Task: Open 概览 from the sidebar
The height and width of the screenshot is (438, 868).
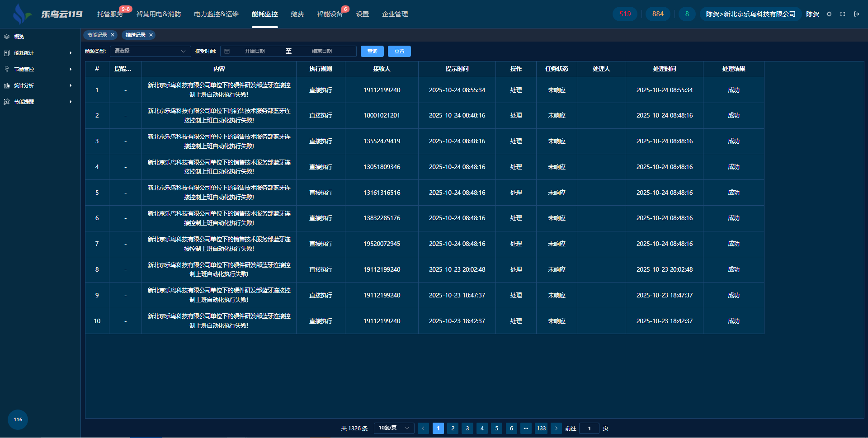Action: 19,37
